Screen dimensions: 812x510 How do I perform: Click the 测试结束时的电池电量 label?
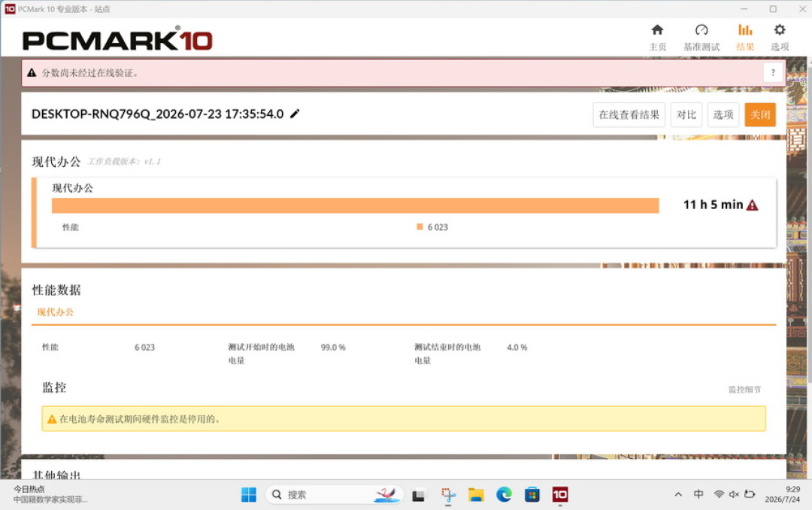447,354
